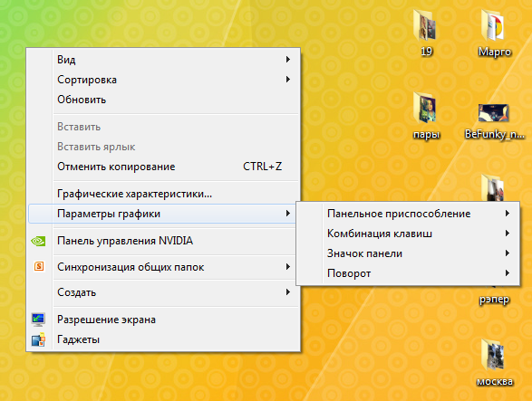Select Отменить копирование entry
The image size is (532, 401).
pyautogui.click(x=163, y=167)
